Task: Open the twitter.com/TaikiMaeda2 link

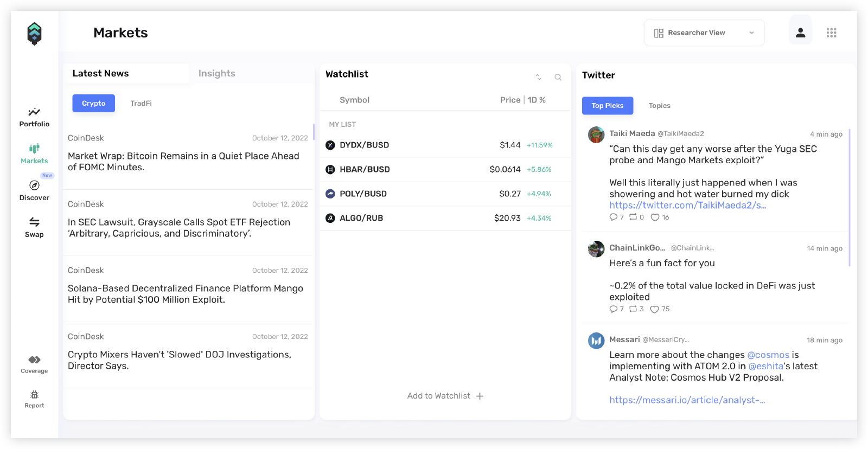Action: [687, 205]
